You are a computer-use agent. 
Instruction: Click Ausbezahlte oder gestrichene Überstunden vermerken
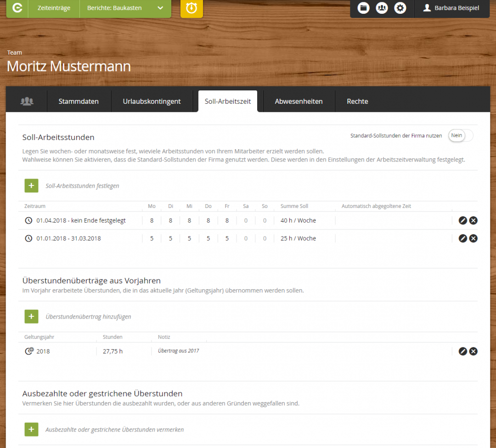[x=31, y=429]
